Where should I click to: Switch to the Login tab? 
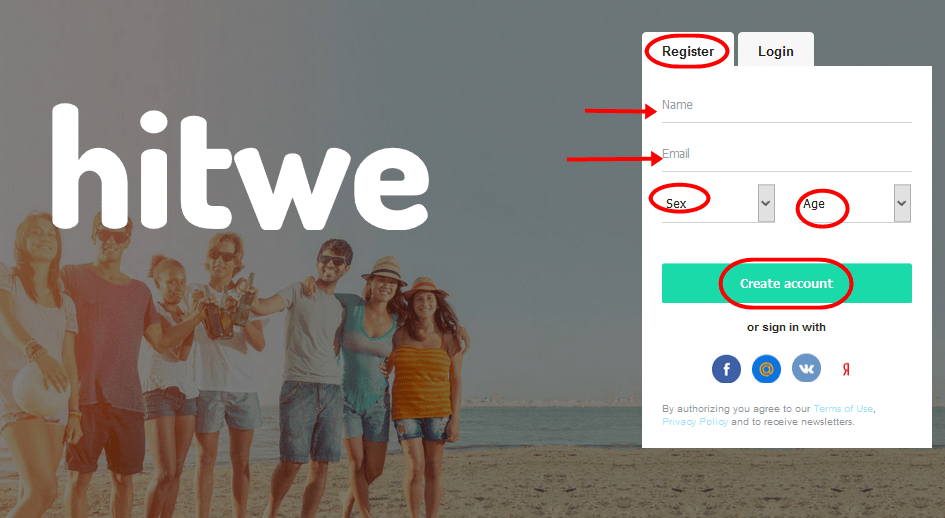(x=776, y=51)
